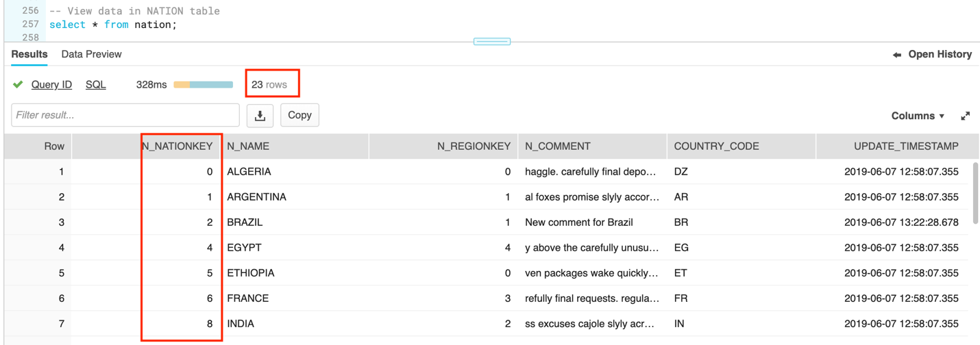
Task: Click Open History link
Action: [x=940, y=54]
